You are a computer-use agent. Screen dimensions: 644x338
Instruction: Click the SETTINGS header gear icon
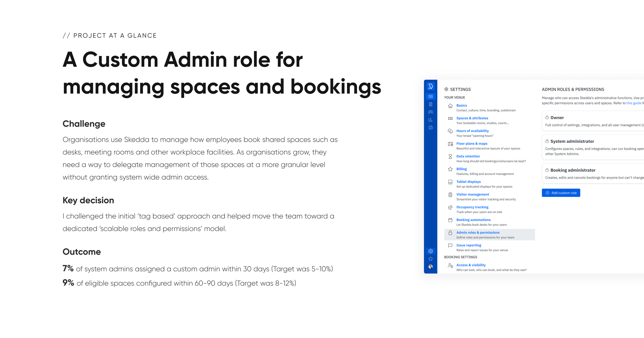(446, 89)
